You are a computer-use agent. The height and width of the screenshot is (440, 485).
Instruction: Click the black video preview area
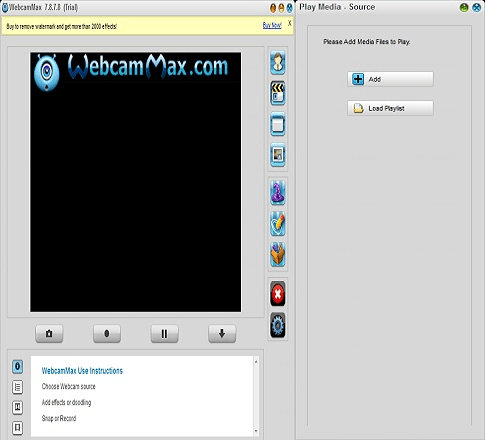tap(136, 182)
